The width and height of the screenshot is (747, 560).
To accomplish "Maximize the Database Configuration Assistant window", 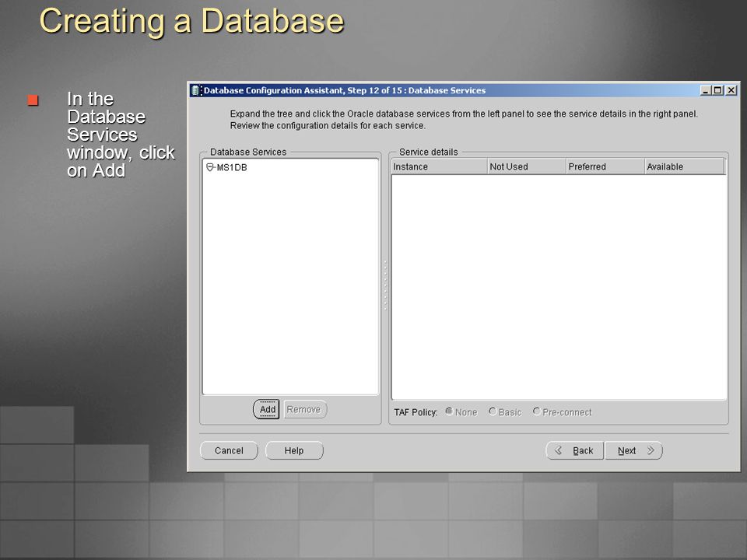I will pyautogui.click(x=717, y=90).
